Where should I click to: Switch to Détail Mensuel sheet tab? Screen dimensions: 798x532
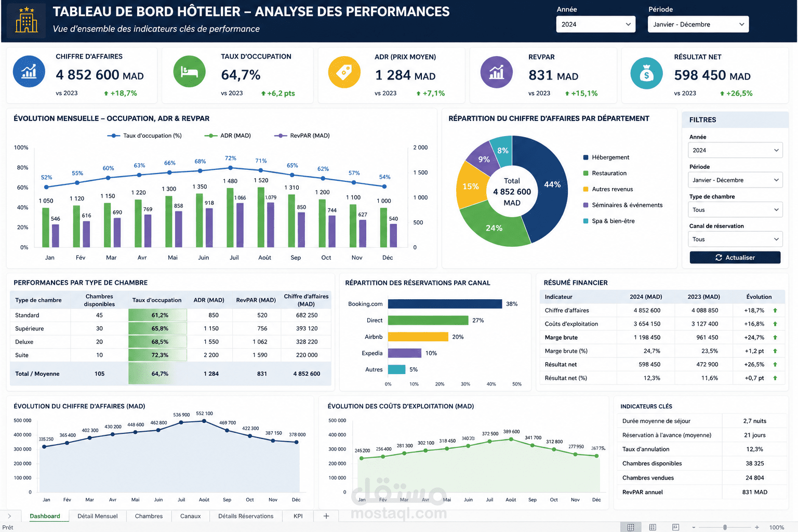(x=98, y=516)
